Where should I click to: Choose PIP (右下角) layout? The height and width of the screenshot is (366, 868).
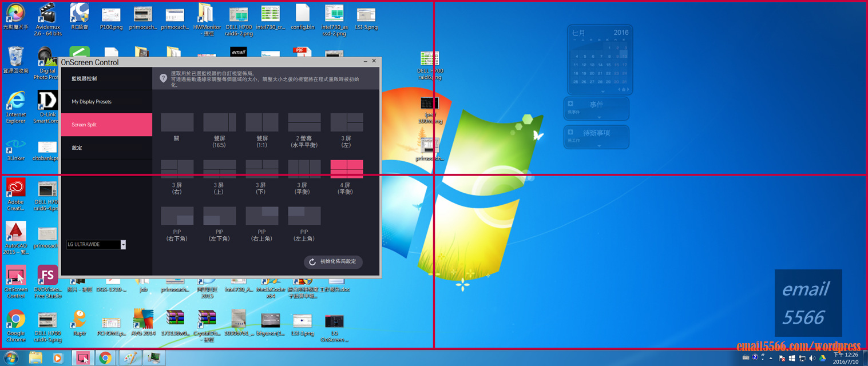(177, 216)
